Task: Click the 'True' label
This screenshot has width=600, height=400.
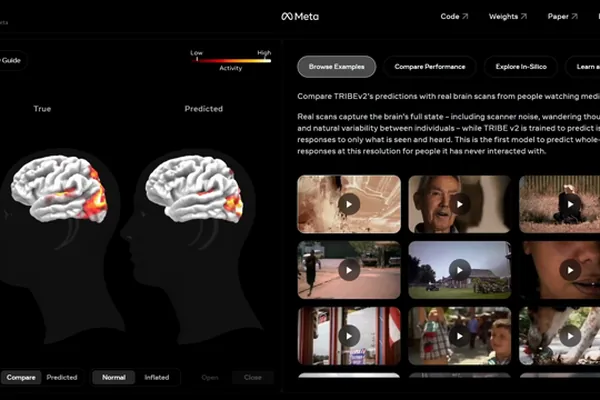Action: pyautogui.click(x=42, y=109)
